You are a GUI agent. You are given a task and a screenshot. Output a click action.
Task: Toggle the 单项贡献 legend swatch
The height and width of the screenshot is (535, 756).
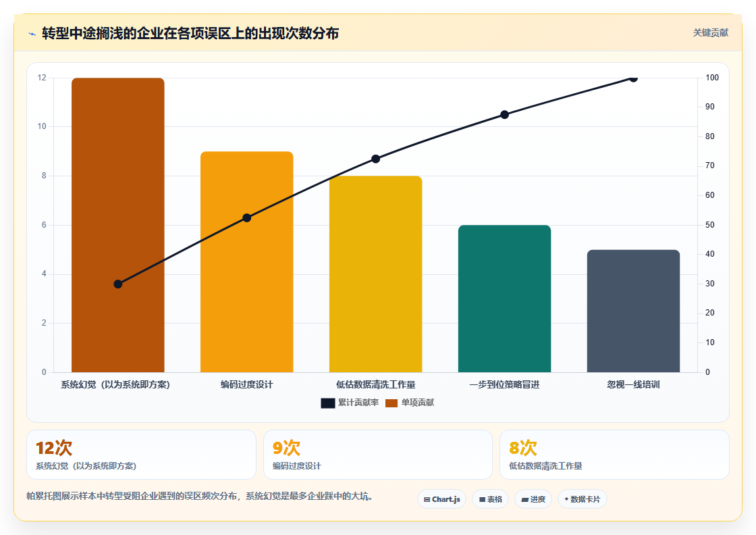click(391, 403)
